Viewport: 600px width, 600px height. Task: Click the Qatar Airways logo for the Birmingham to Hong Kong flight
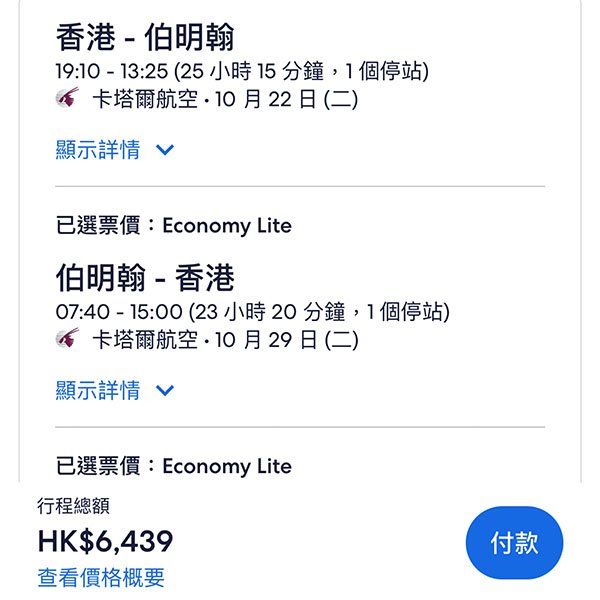(67, 340)
